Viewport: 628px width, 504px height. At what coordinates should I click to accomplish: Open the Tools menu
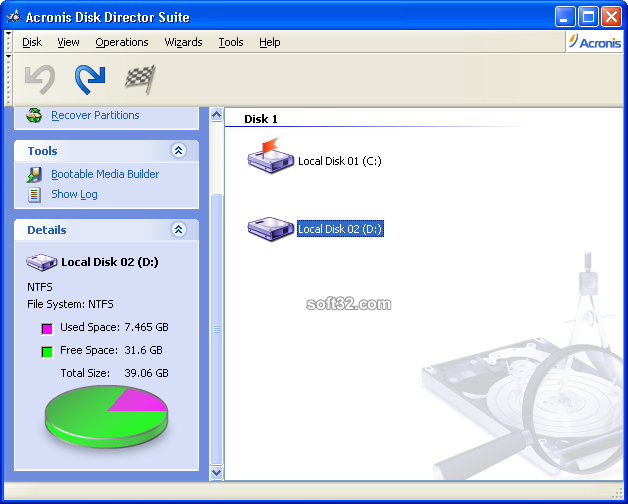[231, 42]
